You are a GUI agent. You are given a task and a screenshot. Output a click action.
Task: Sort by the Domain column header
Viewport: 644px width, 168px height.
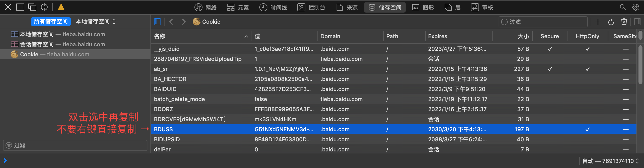pyautogui.click(x=350, y=36)
